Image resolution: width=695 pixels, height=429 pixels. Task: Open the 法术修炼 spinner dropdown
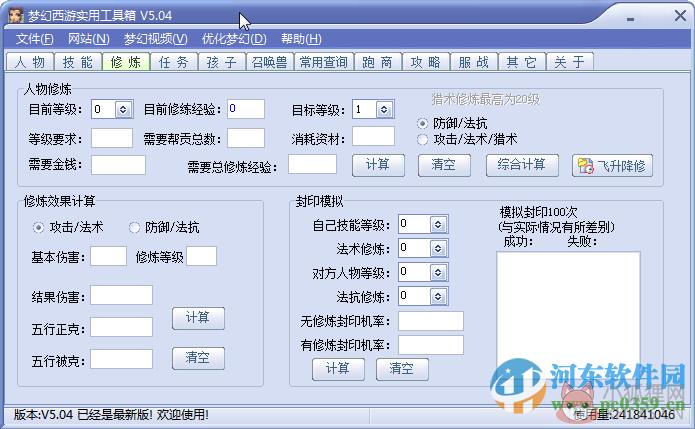click(x=438, y=248)
